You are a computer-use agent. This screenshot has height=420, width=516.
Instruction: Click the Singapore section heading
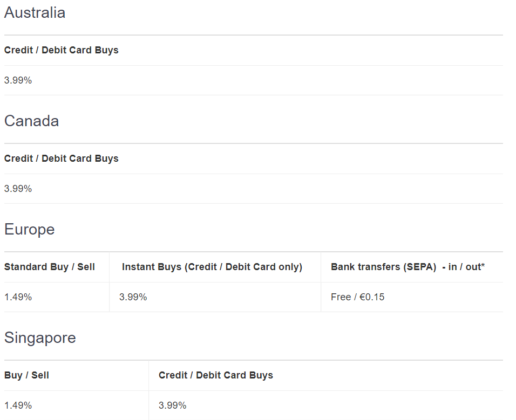(40, 338)
